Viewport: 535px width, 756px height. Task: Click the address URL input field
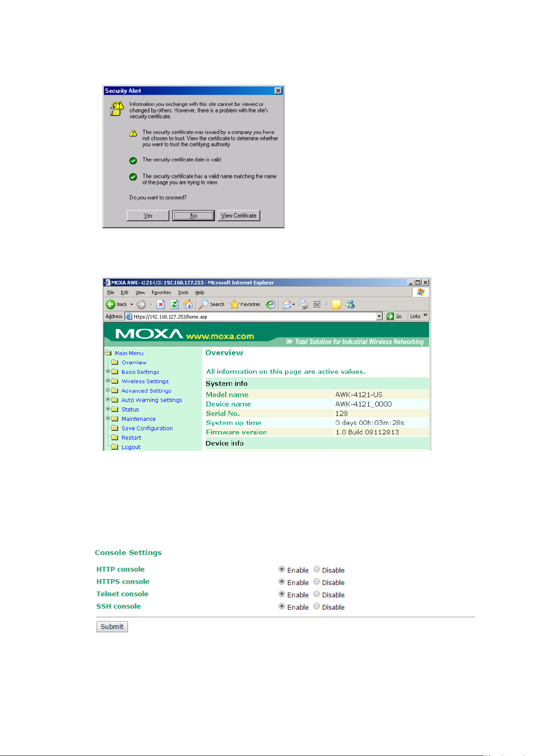tap(254, 316)
